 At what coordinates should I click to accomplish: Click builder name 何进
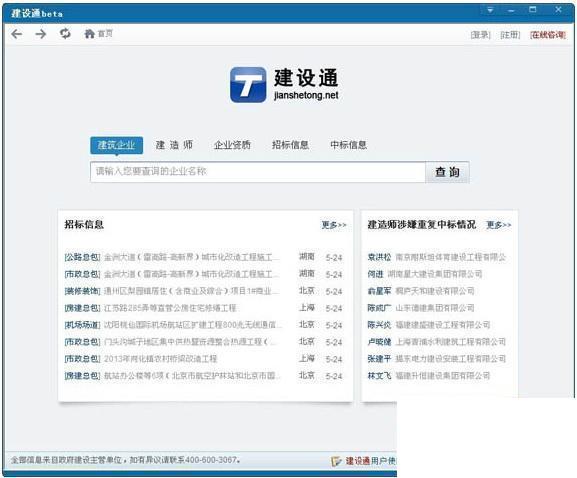click(375, 274)
